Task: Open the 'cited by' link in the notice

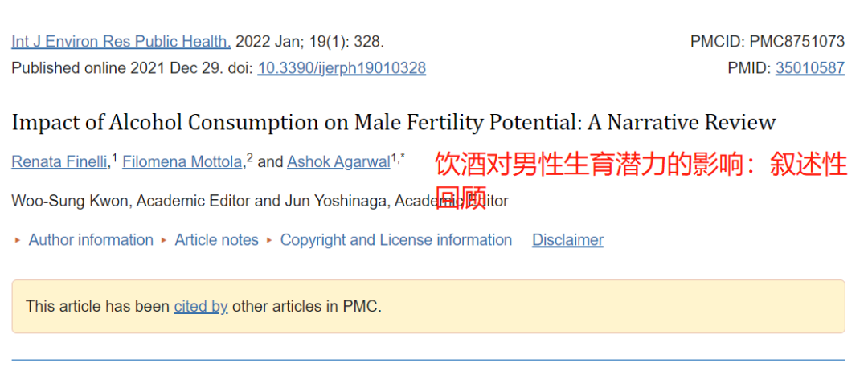Action: 201,306
